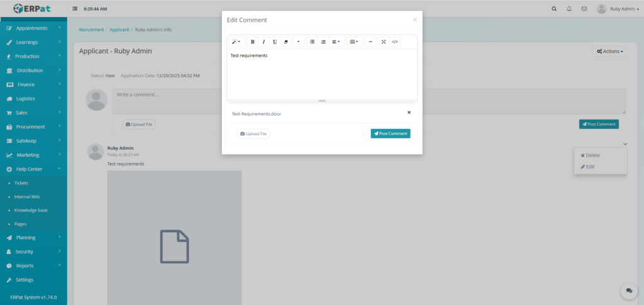The height and width of the screenshot is (305, 644).
Task: Click the Distribution building icon
Action: (9, 70)
